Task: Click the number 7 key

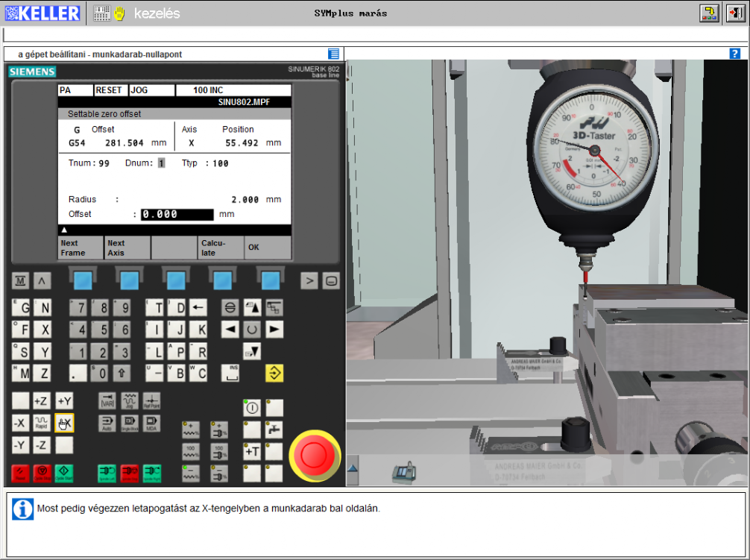Action: 78,307
